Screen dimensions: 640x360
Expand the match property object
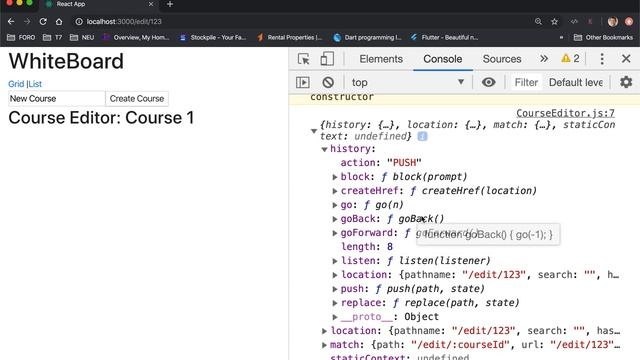pyautogui.click(x=324, y=345)
